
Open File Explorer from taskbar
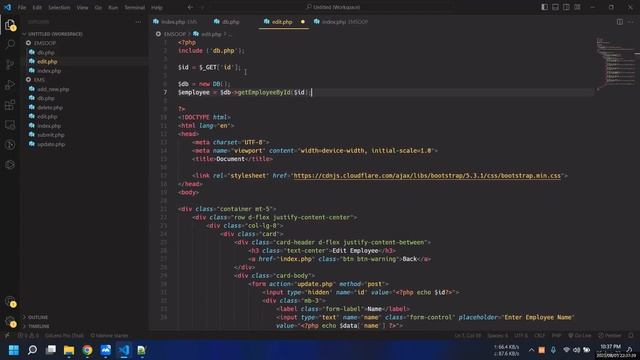pos(69,350)
